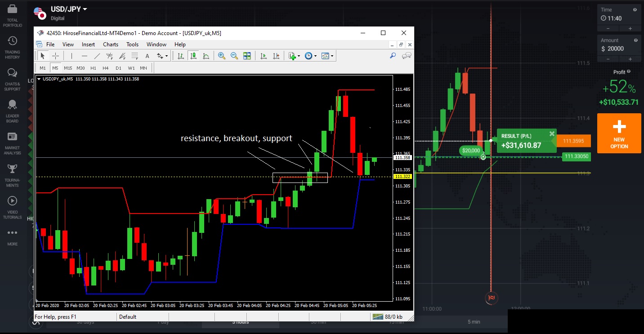Open the USD/JPY asset dropdown
This screenshot has width=644, height=334.
tap(69, 9)
